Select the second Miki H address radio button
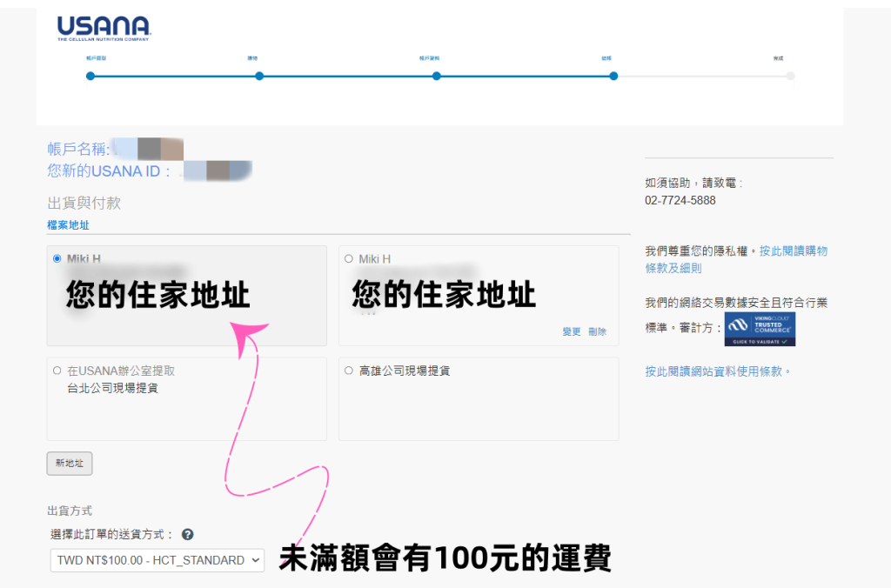 (349, 258)
